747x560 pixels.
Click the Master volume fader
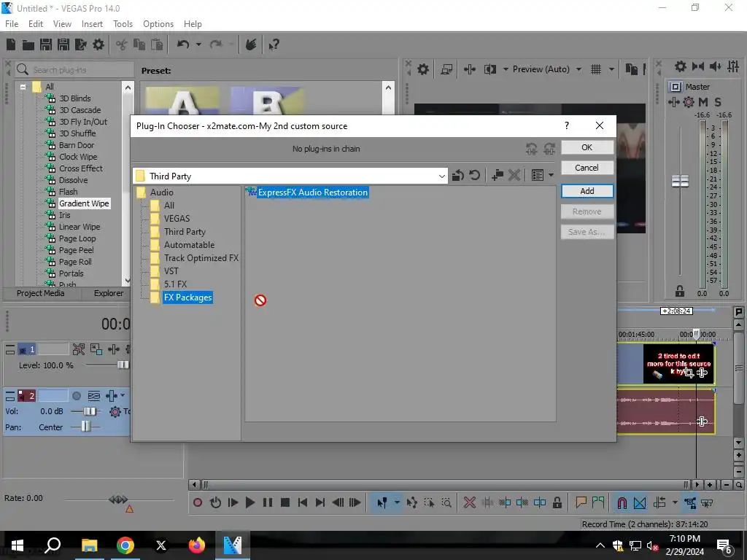[680, 181]
